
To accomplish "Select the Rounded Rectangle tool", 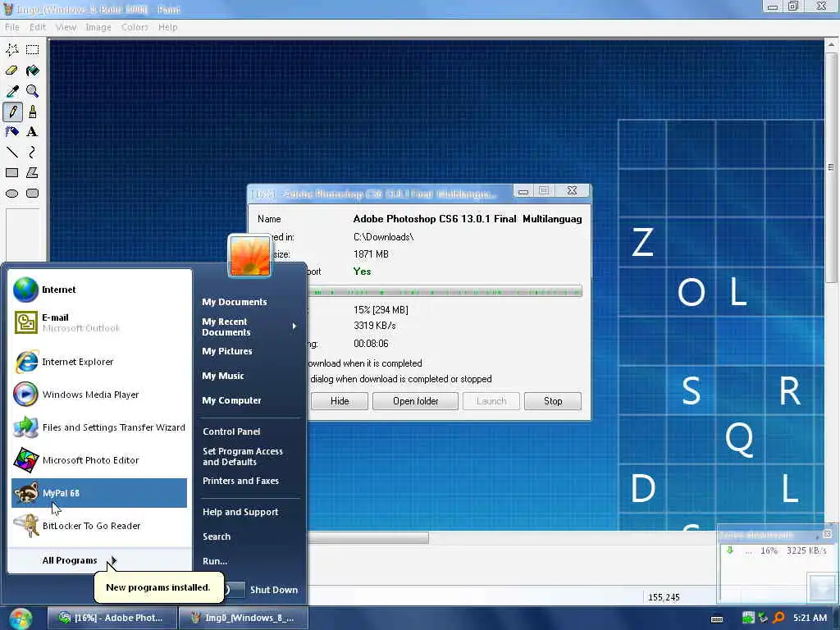I will [x=33, y=194].
